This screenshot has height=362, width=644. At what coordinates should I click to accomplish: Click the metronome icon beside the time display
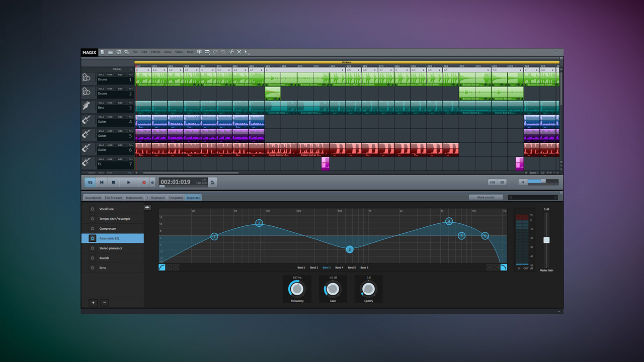point(212,182)
